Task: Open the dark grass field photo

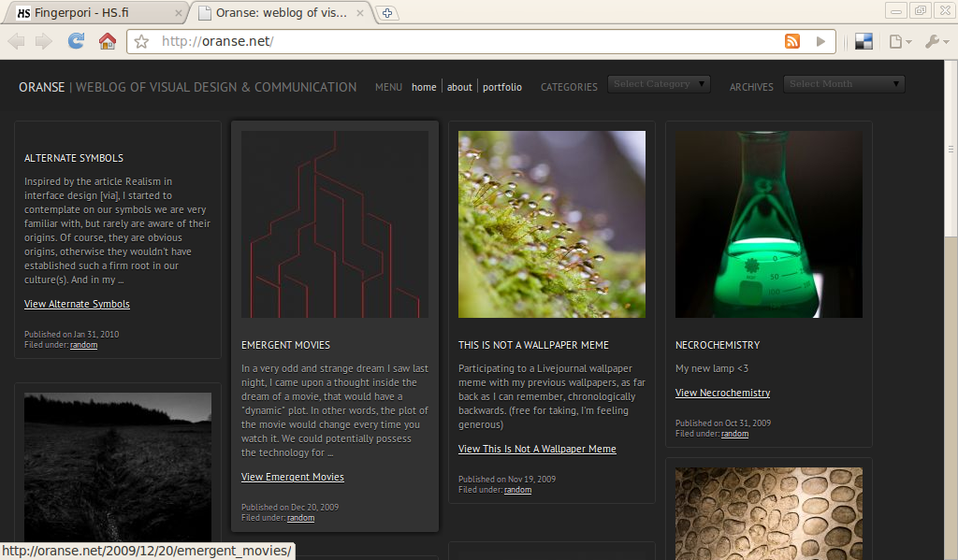Action: point(118,467)
